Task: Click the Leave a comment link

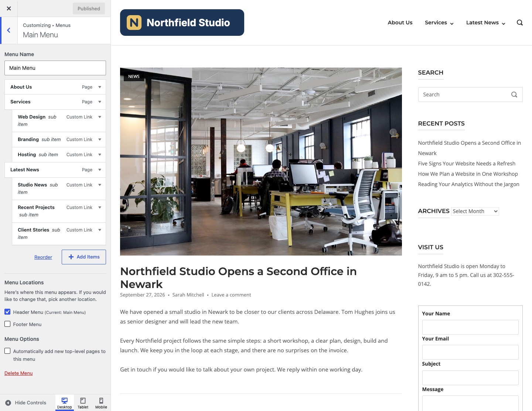Action: tap(231, 295)
